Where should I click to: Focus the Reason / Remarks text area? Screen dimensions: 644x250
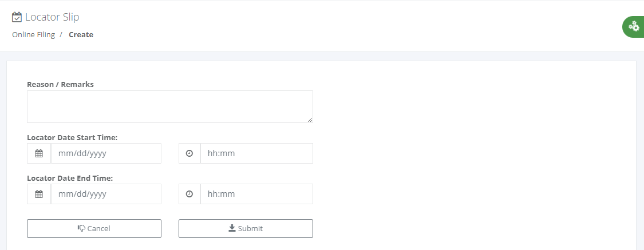coord(169,106)
